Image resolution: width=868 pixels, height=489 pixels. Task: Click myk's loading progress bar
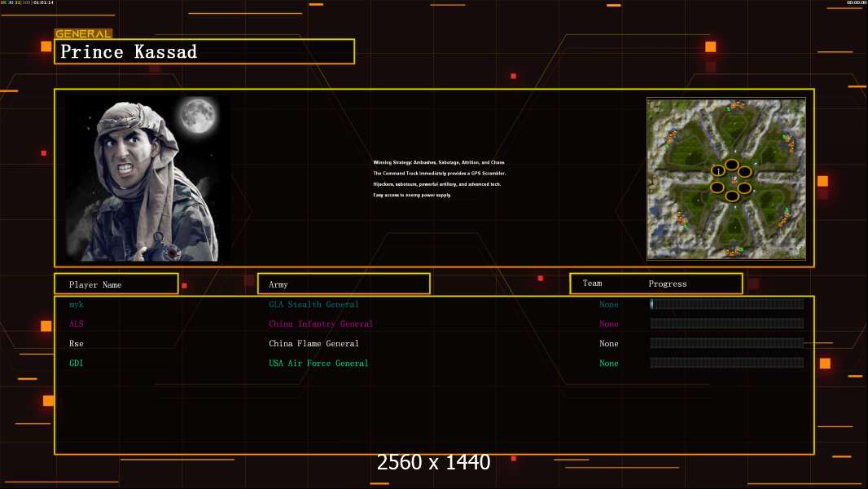[727, 303]
